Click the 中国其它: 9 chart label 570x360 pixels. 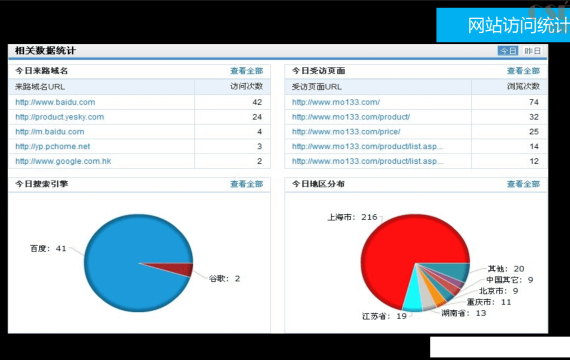[510, 280]
